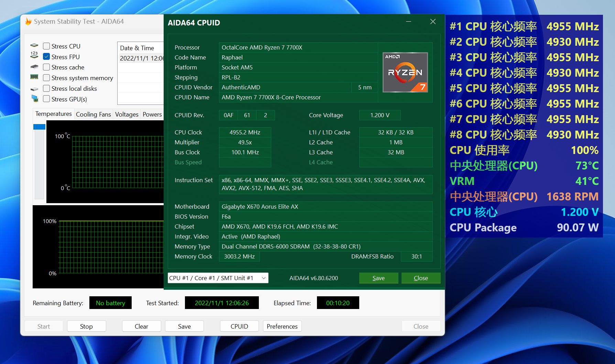Switch to the Cooling Fans tab
The width and height of the screenshot is (615, 364).
(x=94, y=114)
